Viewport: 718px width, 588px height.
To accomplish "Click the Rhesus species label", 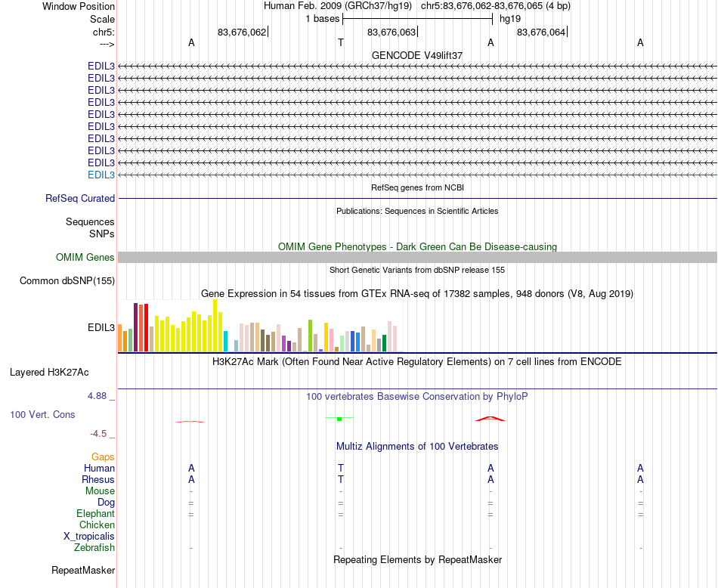I will pos(98,479).
